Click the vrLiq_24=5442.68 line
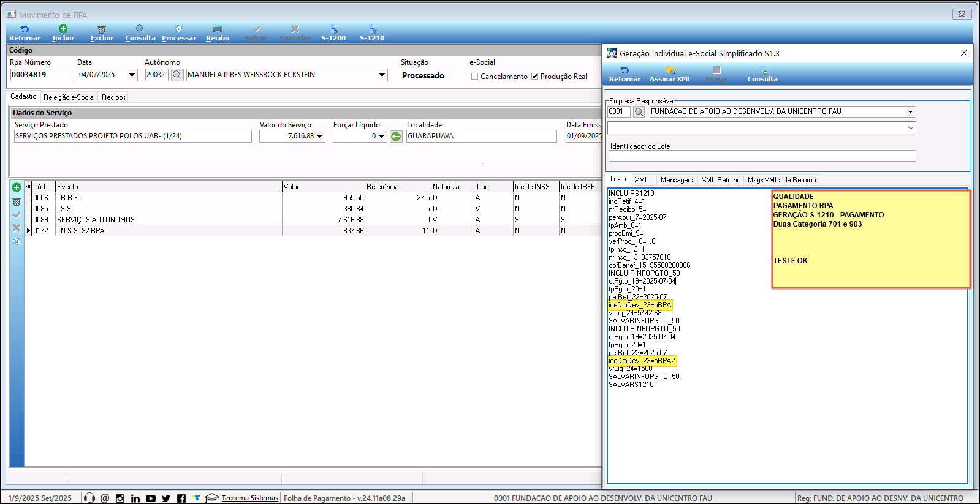The image size is (980, 504). pyautogui.click(x=635, y=313)
